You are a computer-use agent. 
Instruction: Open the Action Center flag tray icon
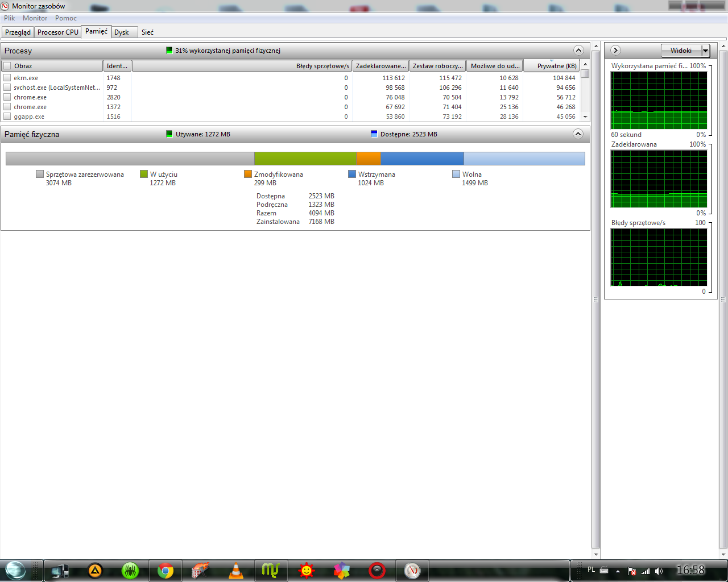(631, 571)
